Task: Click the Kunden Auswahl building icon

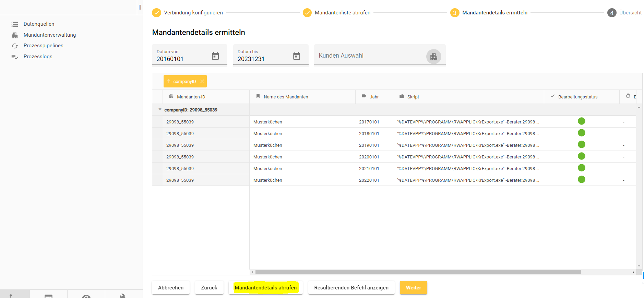Action: 433,57
